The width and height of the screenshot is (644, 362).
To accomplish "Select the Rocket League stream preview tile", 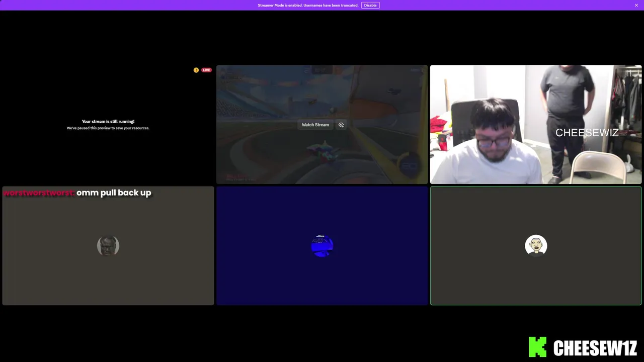I will point(322,124).
